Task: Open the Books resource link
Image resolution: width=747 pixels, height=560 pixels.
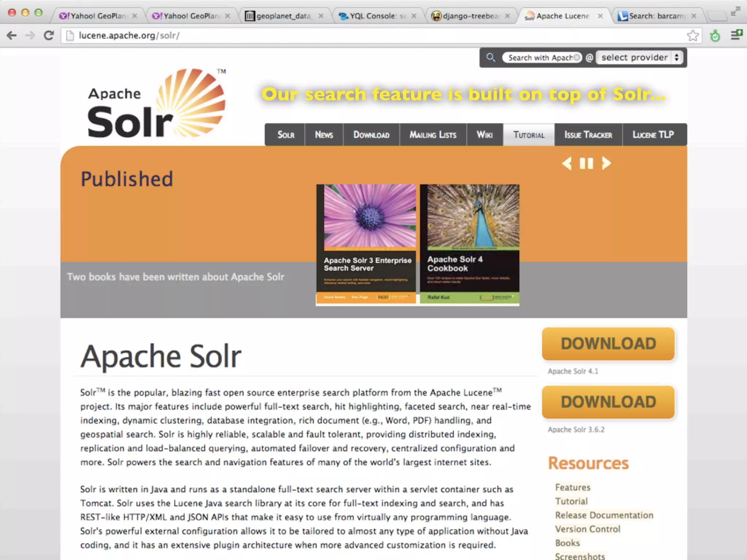Action: click(x=568, y=543)
